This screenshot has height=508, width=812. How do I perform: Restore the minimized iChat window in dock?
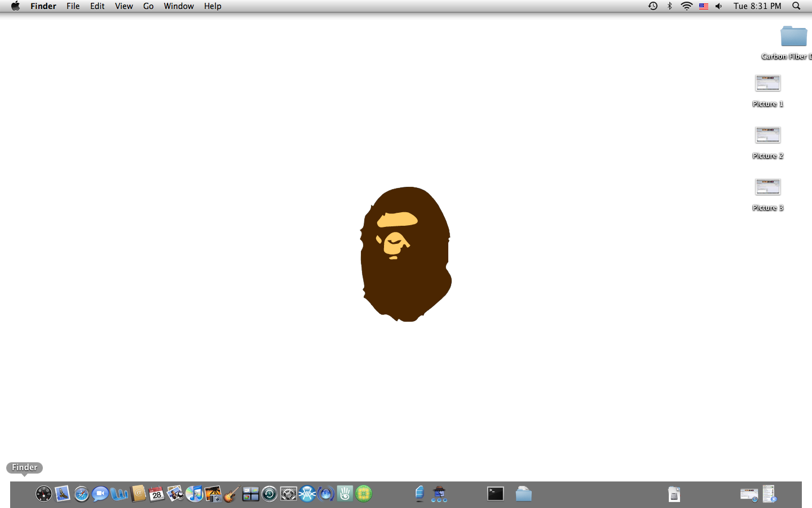769,494
